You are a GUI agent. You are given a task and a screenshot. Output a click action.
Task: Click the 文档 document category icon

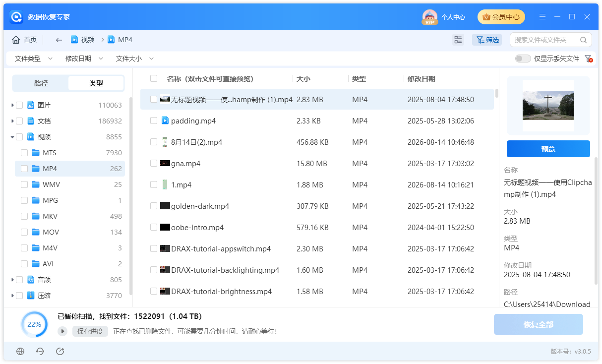click(31, 121)
